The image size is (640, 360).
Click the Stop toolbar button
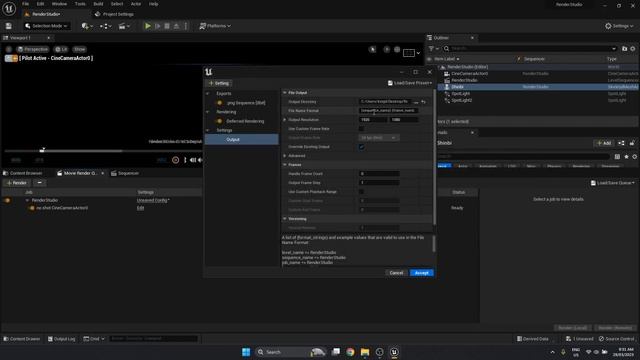167,26
